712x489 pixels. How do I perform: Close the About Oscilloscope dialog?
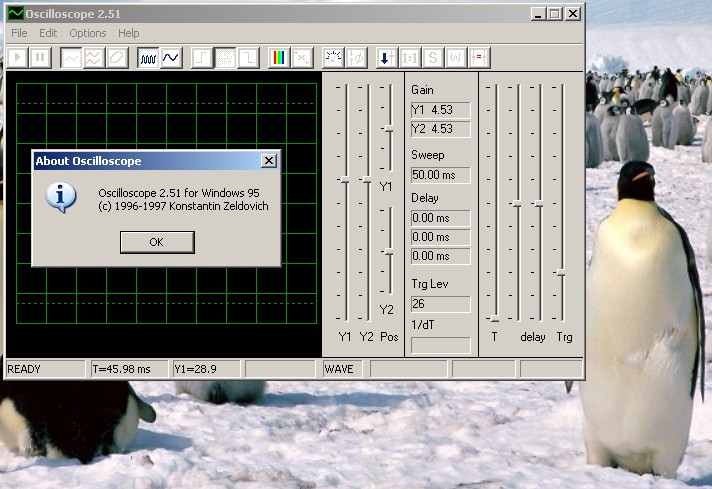pyautogui.click(x=269, y=160)
